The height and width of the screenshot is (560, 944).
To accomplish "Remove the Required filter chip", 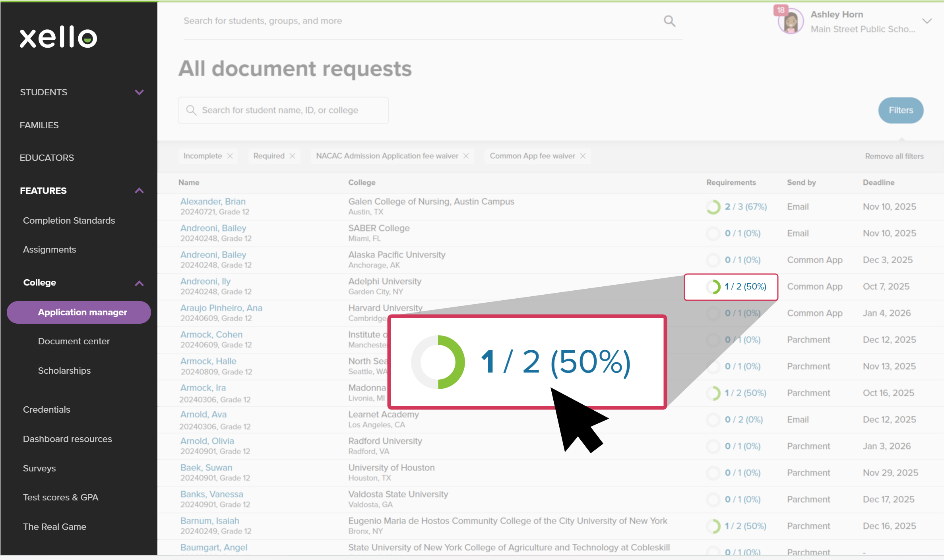I will (x=292, y=156).
